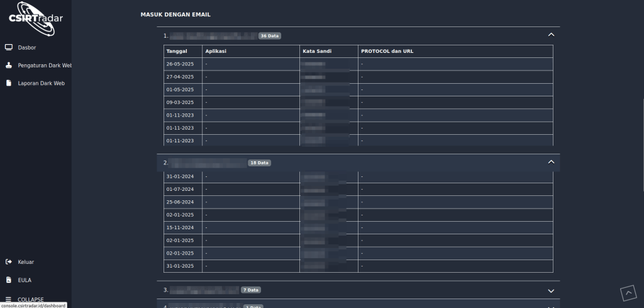The image size is (644, 308).
Task: Click the blurred email of entry 1
Action: coord(213,36)
